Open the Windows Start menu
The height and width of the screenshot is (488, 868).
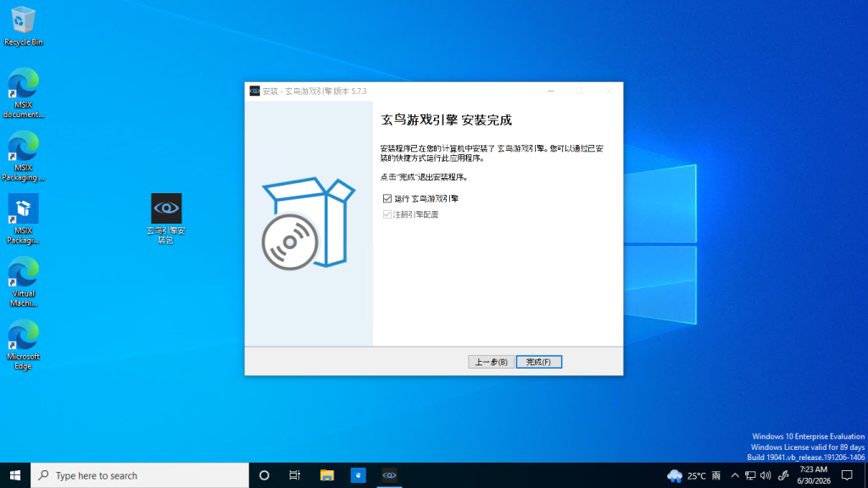[x=15, y=475]
